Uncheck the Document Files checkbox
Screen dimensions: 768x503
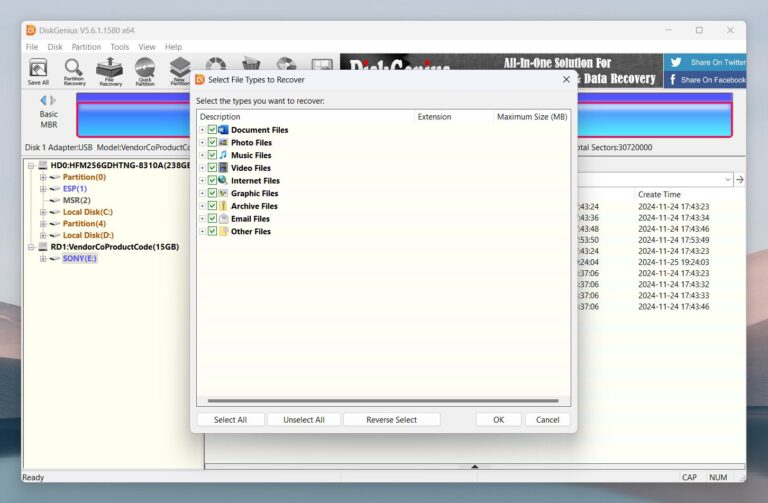(x=212, y=130)
